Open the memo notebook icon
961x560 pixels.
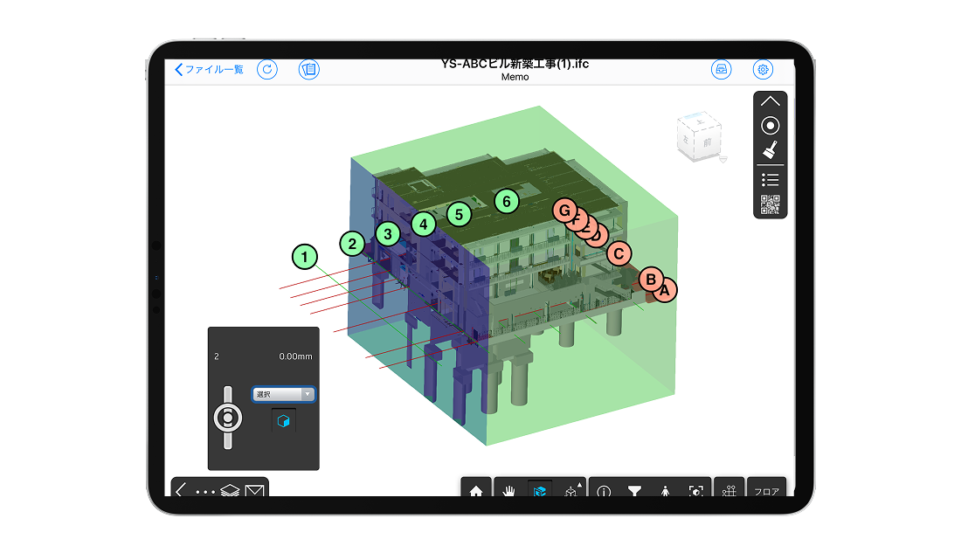309,70
